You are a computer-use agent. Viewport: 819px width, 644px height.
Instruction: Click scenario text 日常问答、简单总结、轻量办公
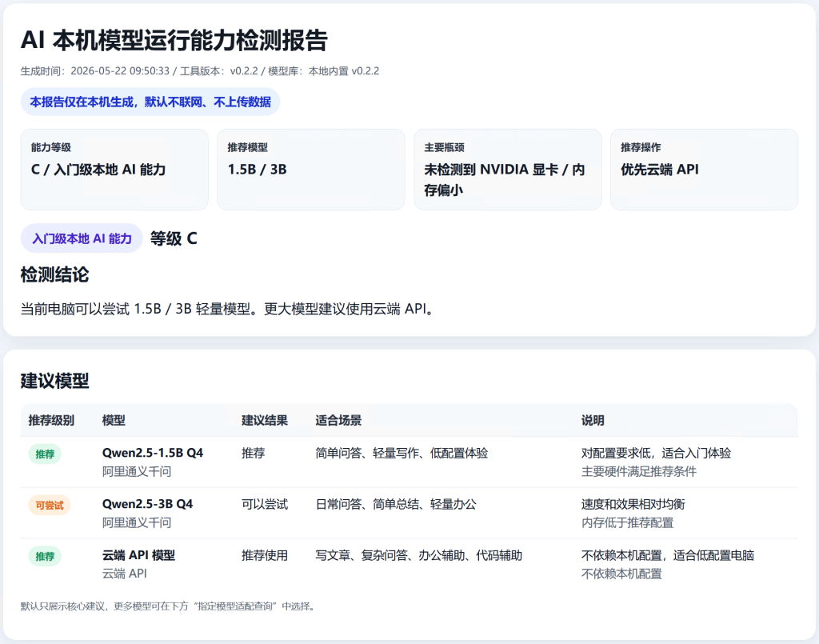click(x=396, y=504)
